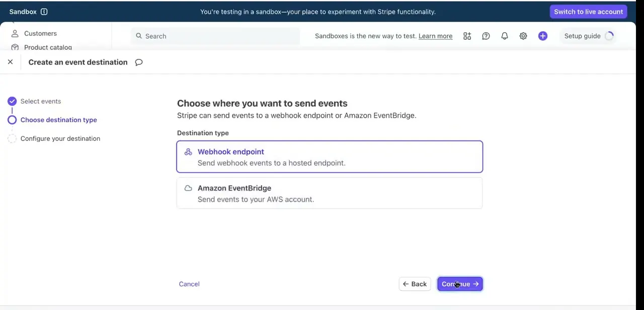Open the apps grid icon

point(467,36)
